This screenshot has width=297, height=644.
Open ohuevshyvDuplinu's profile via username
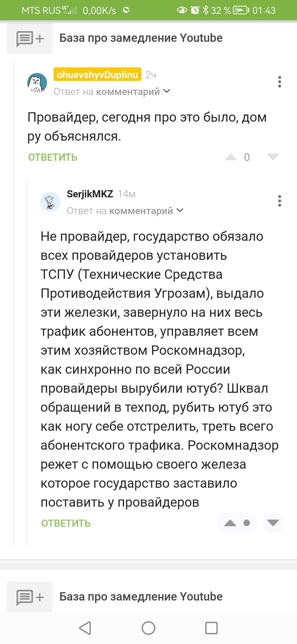(x=97, y=75)
